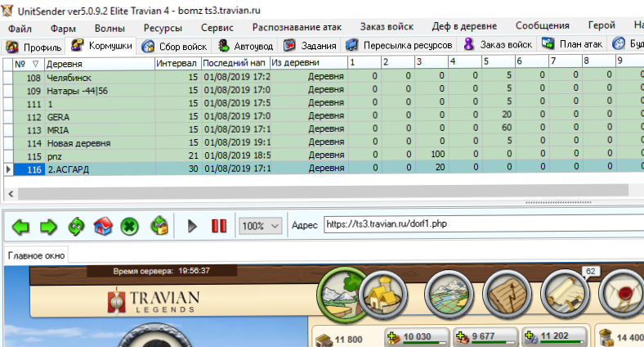Image resolution: width=644 pixels, height=347 pixels.
Task: Go back with the green left arrow
Action: 20,227
